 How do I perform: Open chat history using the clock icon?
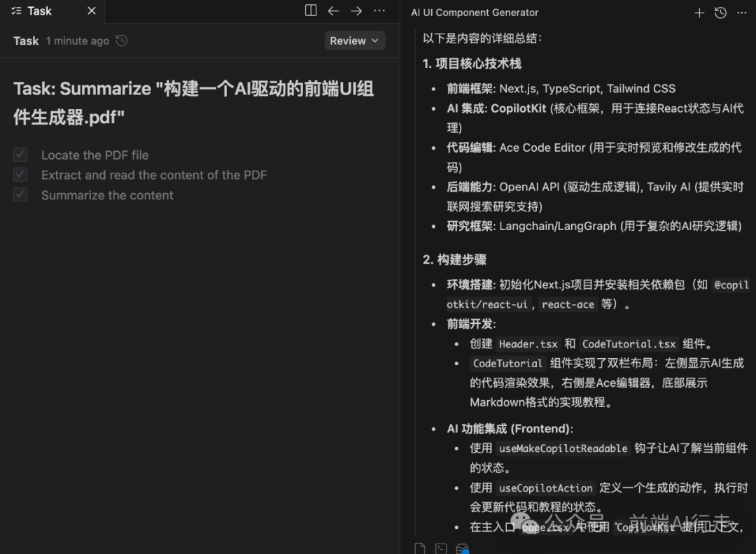click(x=720, y=12)
